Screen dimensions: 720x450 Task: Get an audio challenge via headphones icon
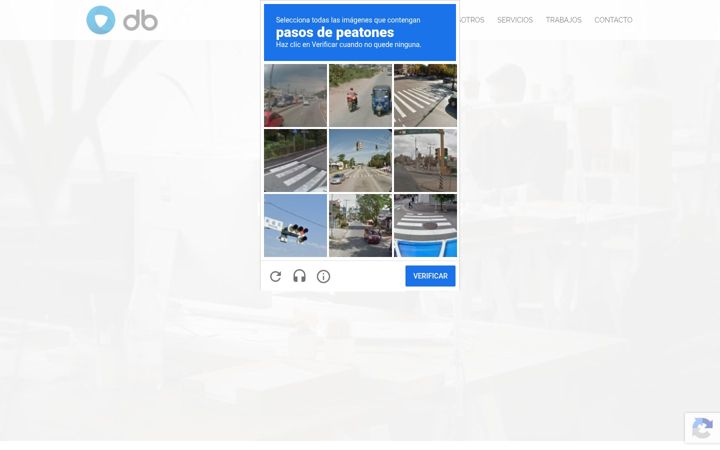click(x=299, y=276)
